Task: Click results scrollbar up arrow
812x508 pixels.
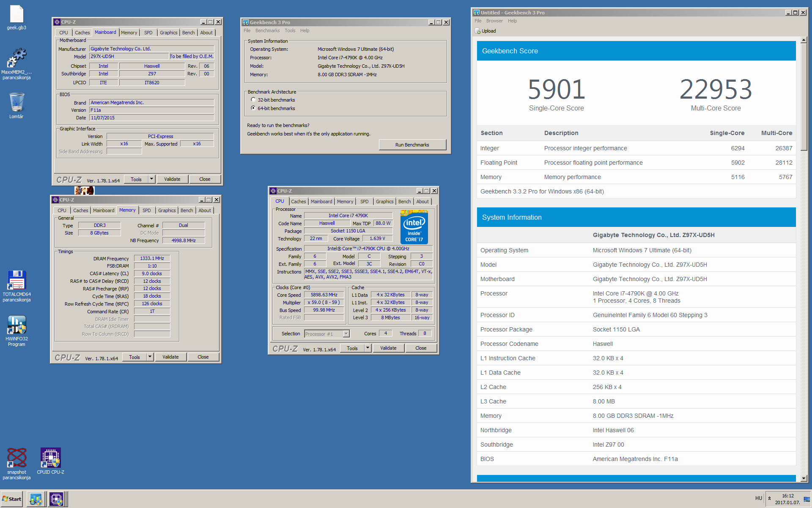Action: (x=804, y=40)
